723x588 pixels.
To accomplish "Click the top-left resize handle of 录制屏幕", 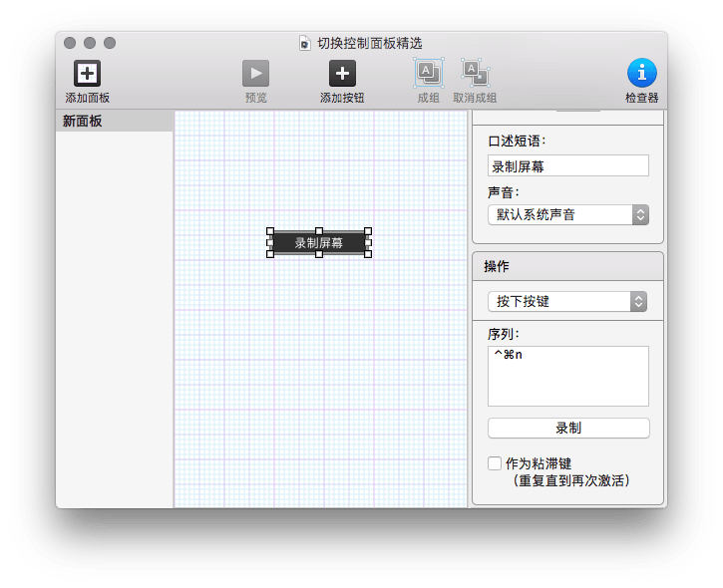I will [270, 231].
